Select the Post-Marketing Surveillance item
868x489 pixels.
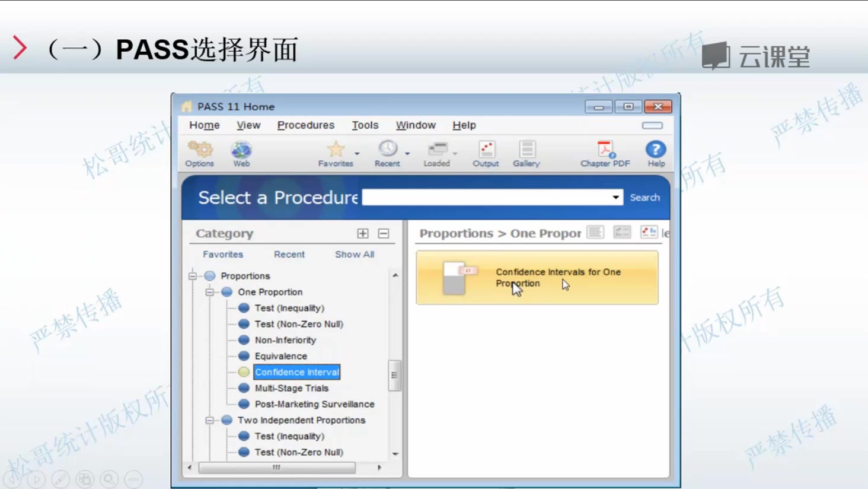point(315,404)
